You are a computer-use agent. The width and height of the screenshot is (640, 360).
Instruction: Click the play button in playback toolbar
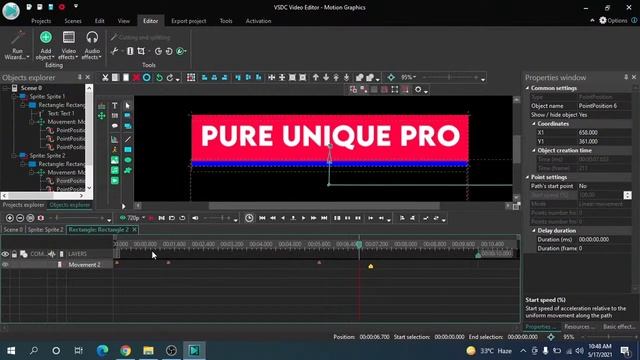(303, 218)
